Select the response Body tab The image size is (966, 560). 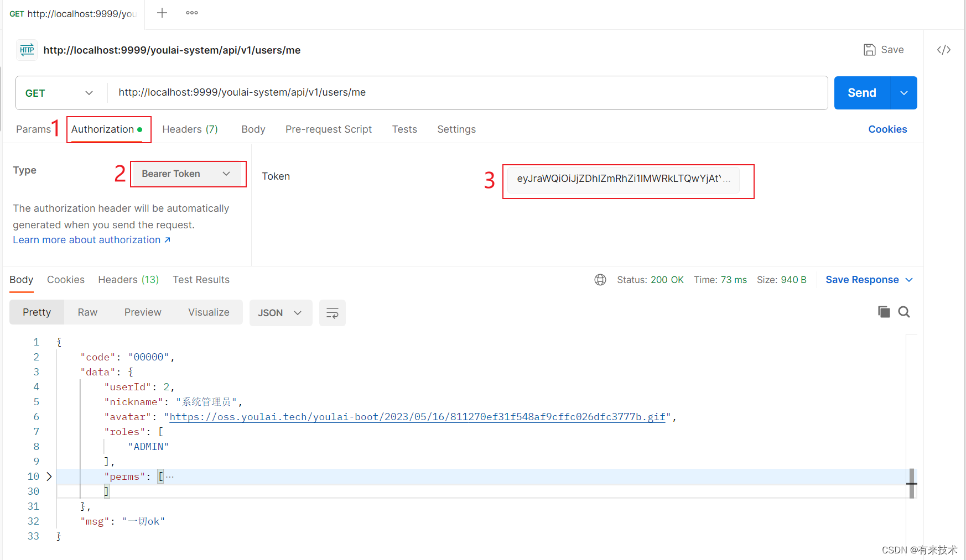point(21,280)
